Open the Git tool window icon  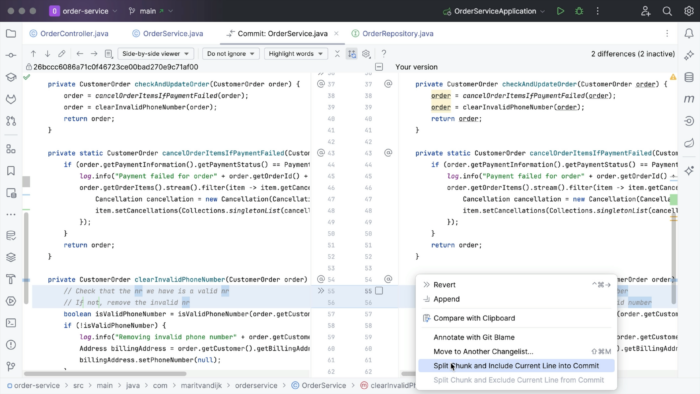pos(11,366)
